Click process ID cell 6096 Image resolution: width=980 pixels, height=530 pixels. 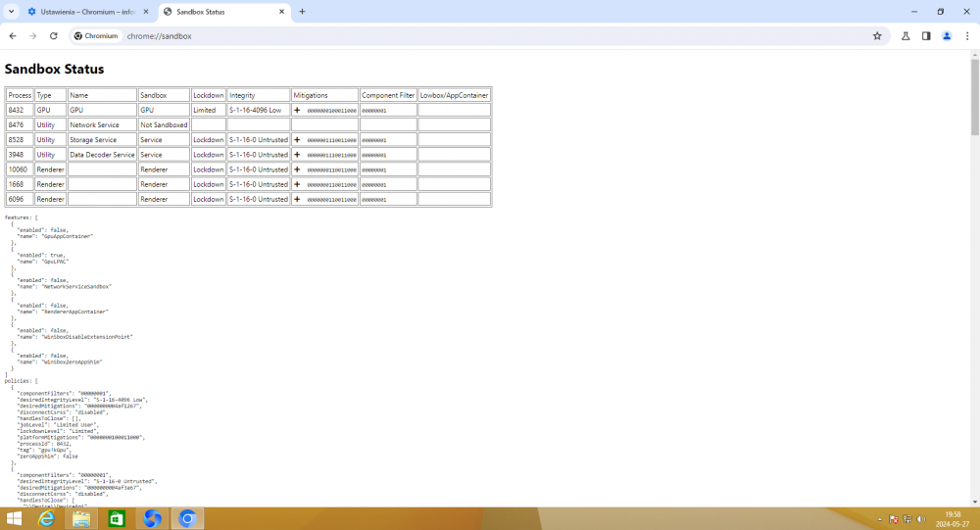pos(20,200)
